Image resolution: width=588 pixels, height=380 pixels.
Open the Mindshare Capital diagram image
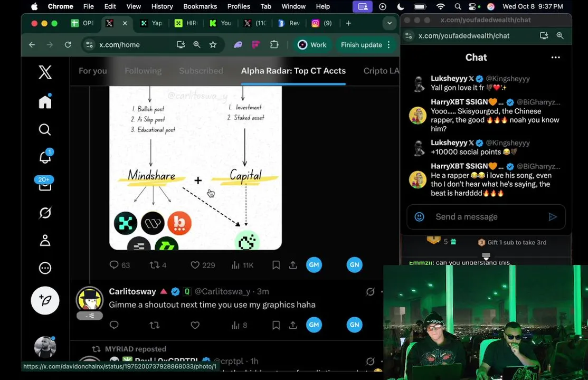pos(195,168)
